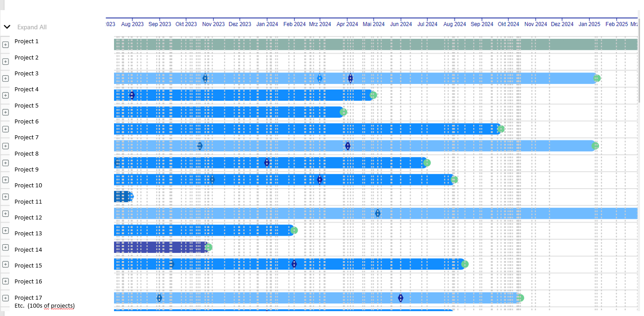644x316 pixels.
Task: Click the Mai 2024 milestone diamond on the light-blue bar
Action: point(378,213)
